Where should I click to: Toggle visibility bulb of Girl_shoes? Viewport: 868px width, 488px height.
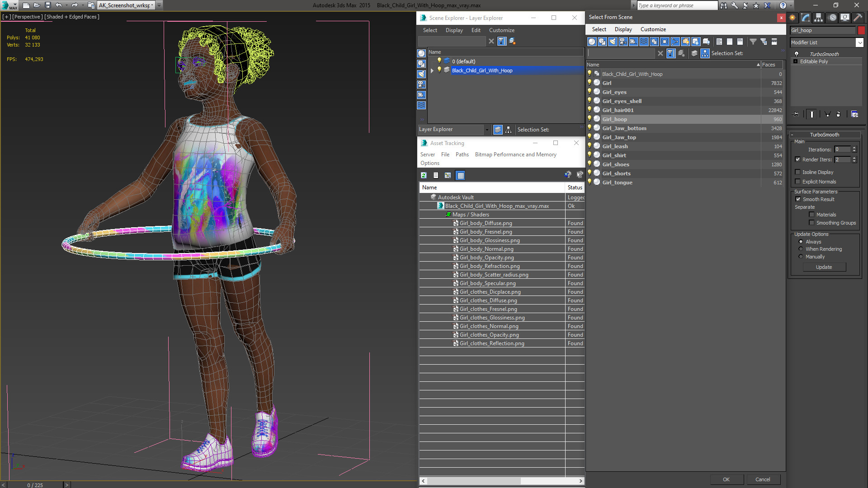589,164
